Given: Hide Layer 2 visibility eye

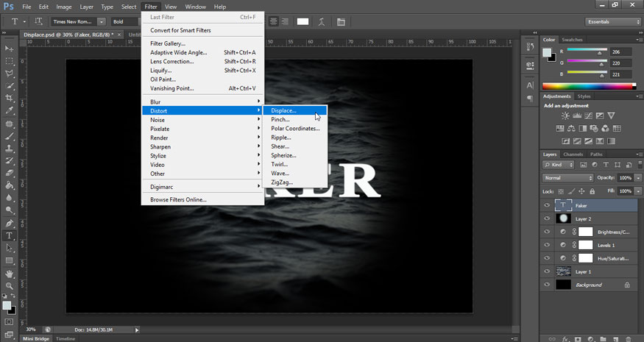Looking at the screenshot, I should [x=547, y=218].
